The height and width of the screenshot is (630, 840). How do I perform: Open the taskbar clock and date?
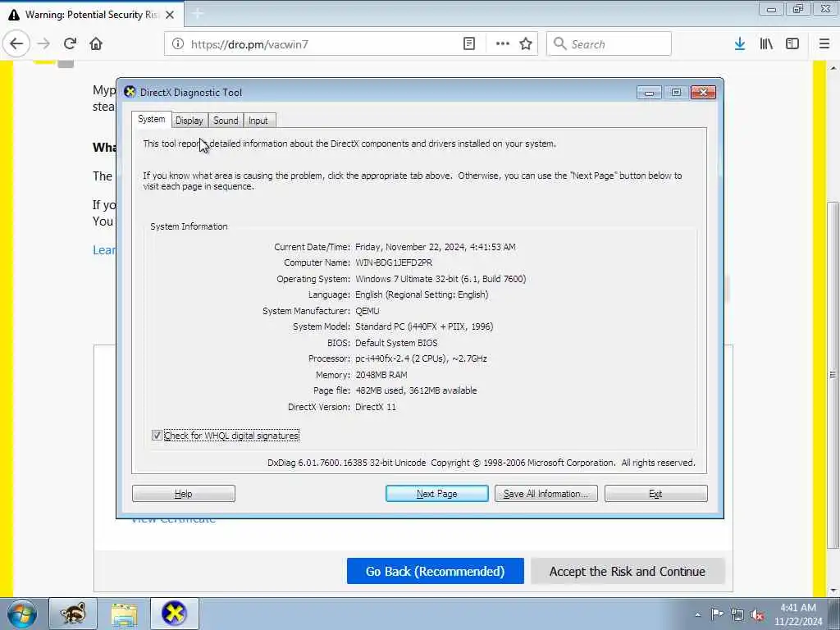797,614
